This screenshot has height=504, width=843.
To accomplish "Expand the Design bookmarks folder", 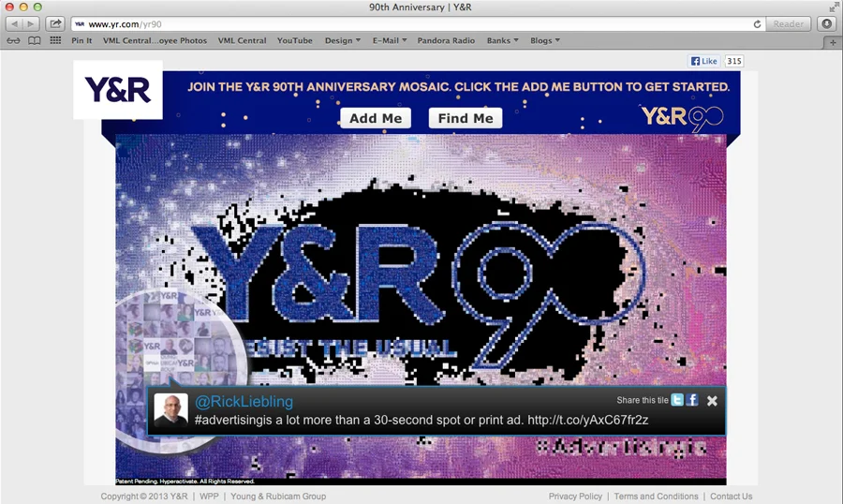I will pos(343,40).
